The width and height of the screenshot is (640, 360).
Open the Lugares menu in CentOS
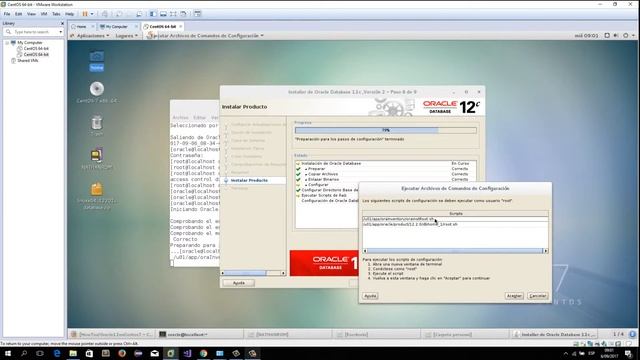127,36
